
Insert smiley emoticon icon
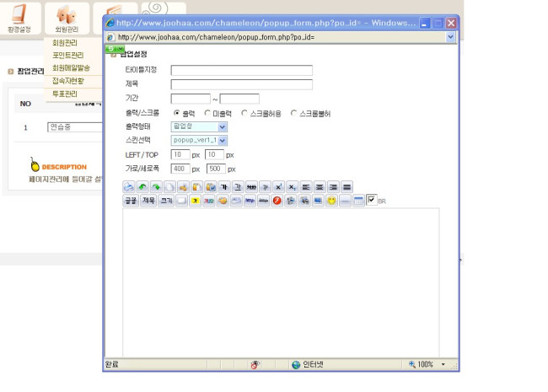(x=331, y=201)
